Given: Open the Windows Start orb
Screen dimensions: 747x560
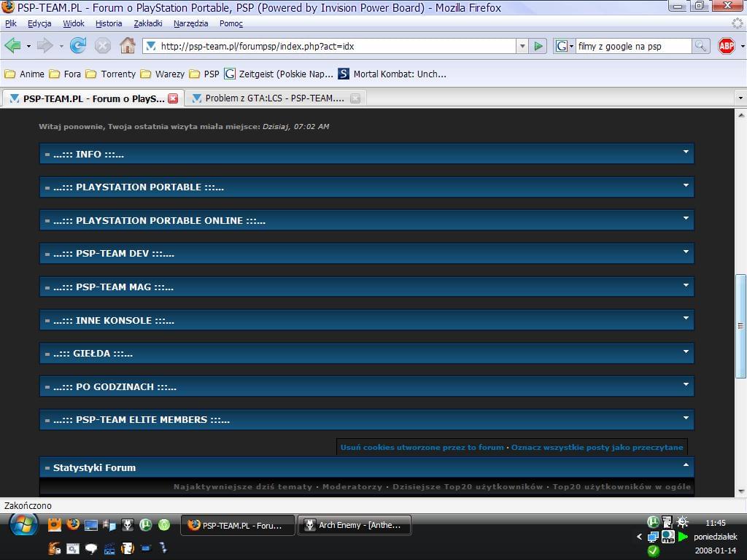Looking at the screenshot, I should coord(23,526).
